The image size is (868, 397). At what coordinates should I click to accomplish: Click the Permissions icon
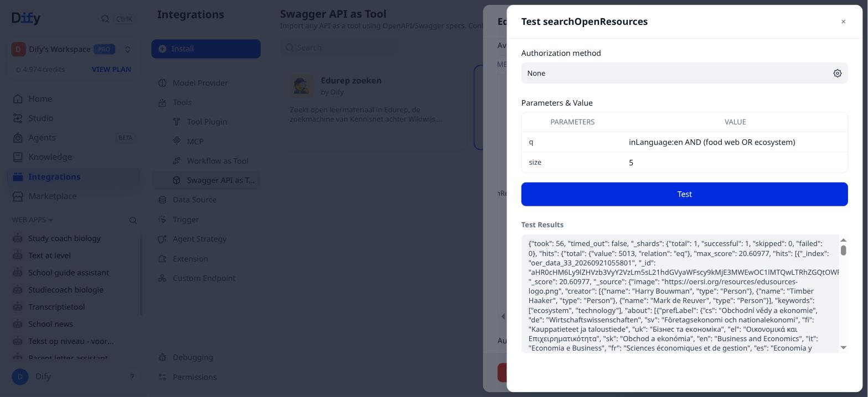point(162,377)
